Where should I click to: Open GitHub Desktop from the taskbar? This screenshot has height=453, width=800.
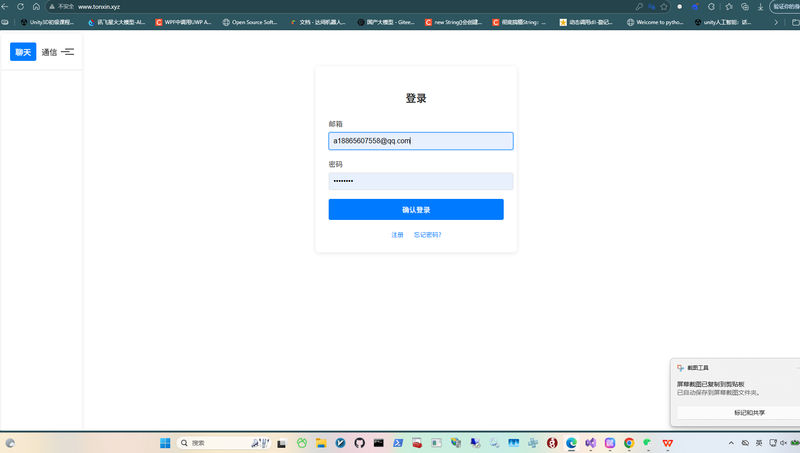coord(360,443)
